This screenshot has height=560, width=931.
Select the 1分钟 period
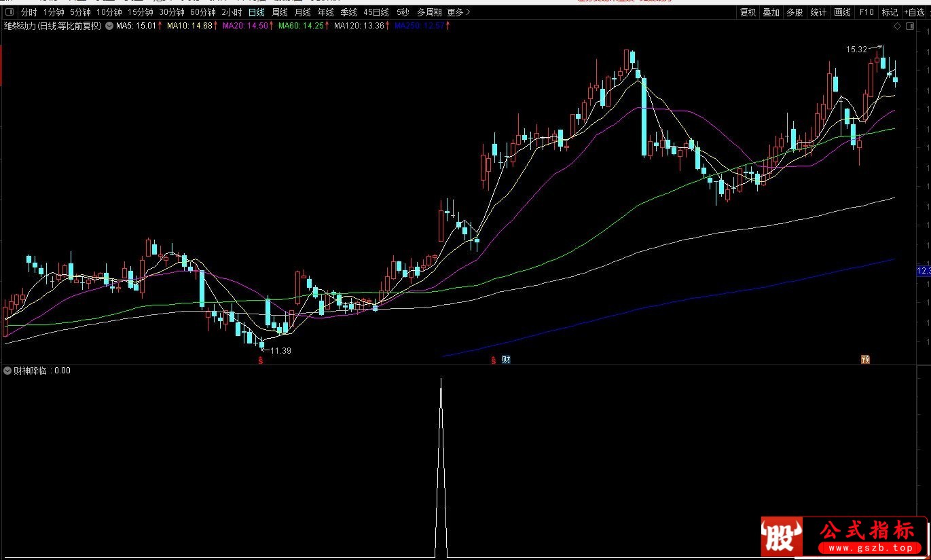[54, 12]
